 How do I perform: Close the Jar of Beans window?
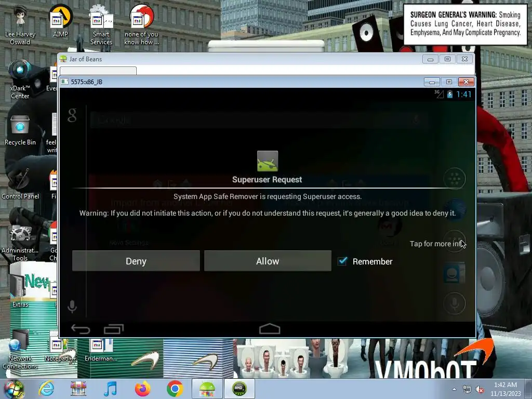(464, 59)
